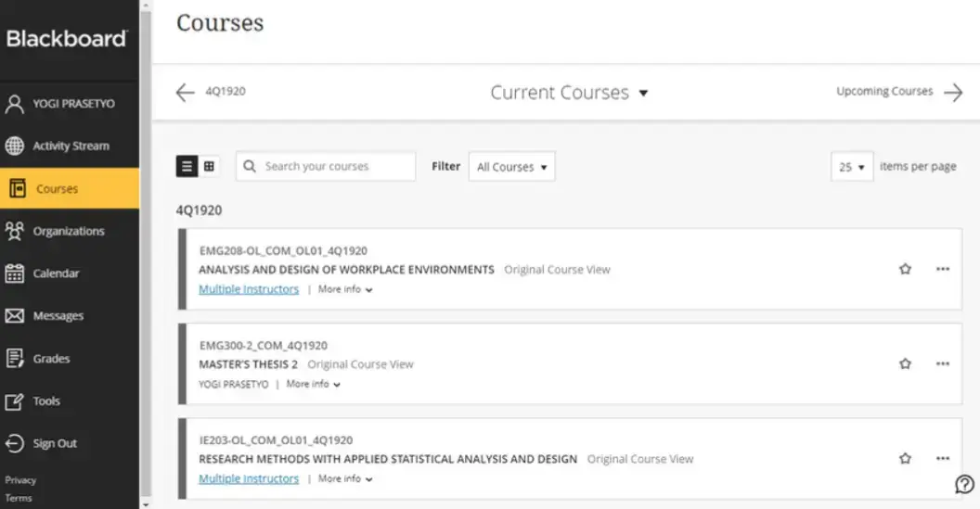The image size is (980, 509).
Task: Open the All Courses filter dropdown
Action: tap(512, 167)
